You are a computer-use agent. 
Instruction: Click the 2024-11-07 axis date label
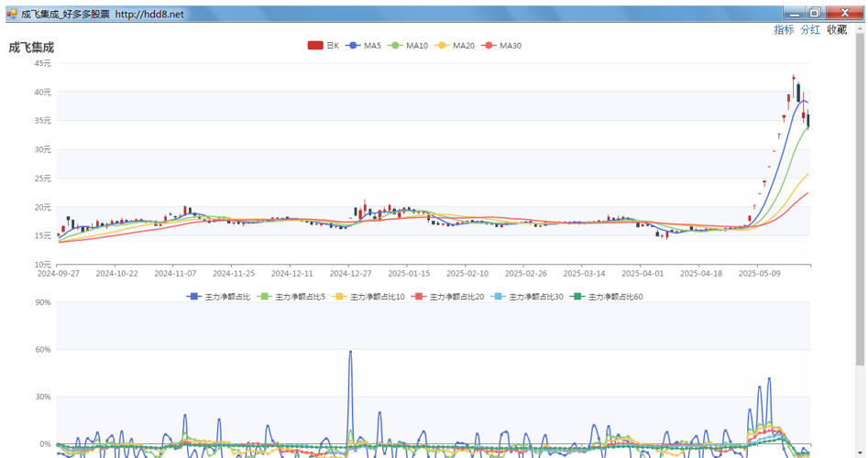tap(175, 273)
